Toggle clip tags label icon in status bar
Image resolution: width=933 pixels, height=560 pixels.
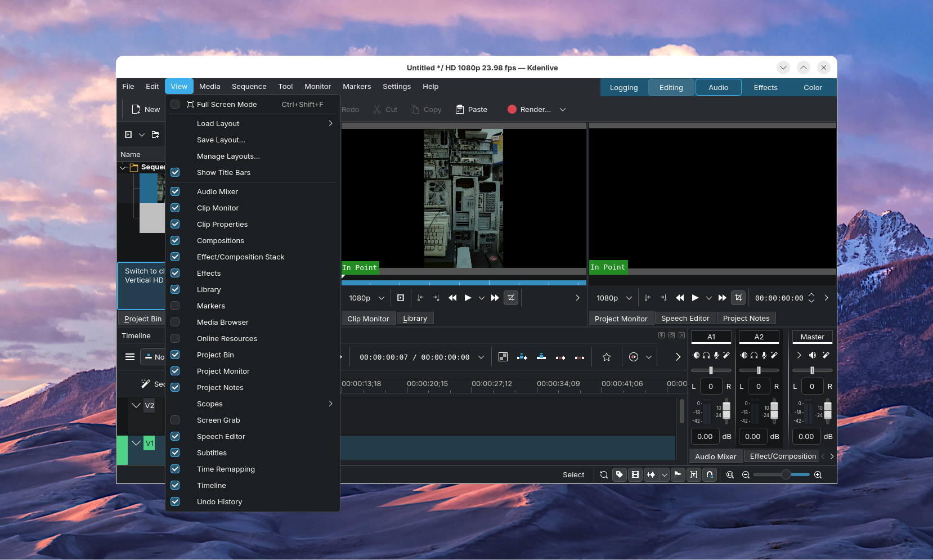[x=620, y=474]
